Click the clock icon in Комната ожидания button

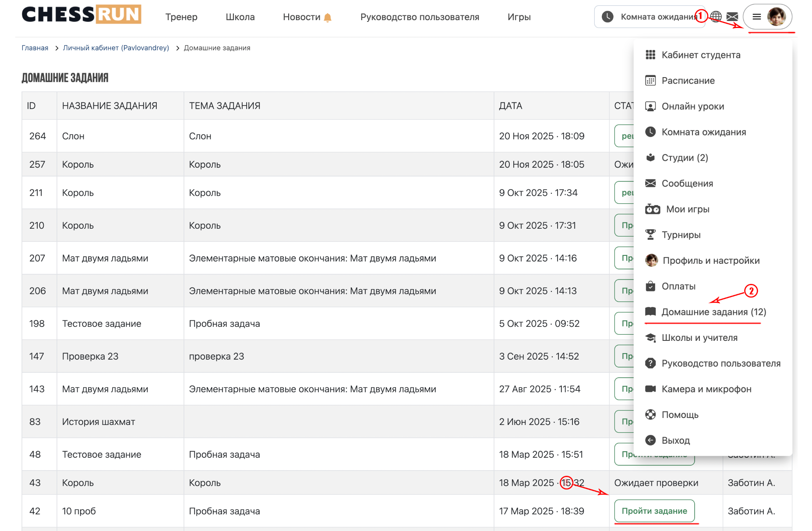click(607, 17)
